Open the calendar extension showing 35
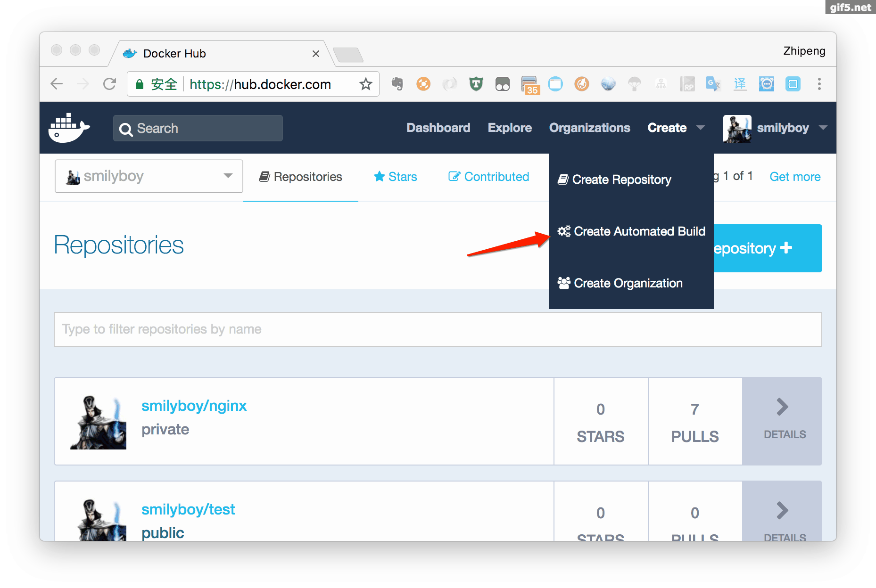The height and width of the screenshot is (588, 876). click(530, 84)
